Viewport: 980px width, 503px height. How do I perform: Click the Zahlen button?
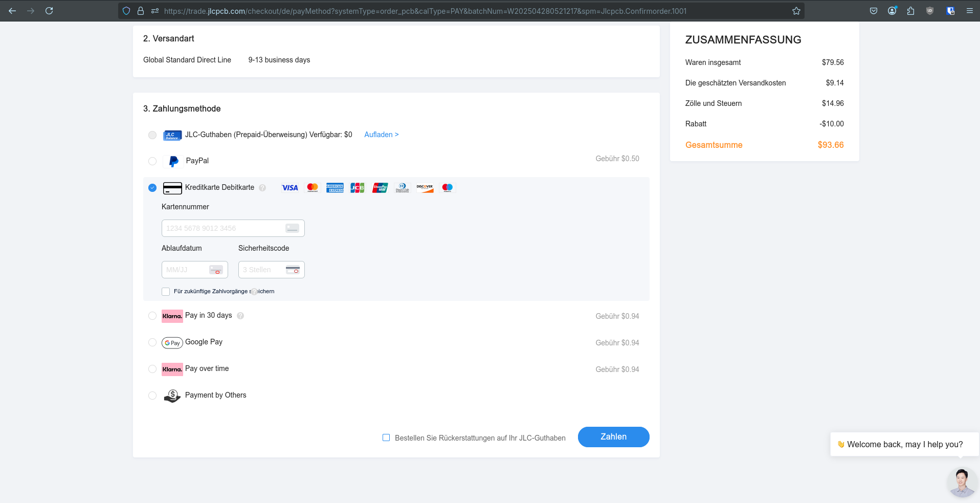(614, 437)
